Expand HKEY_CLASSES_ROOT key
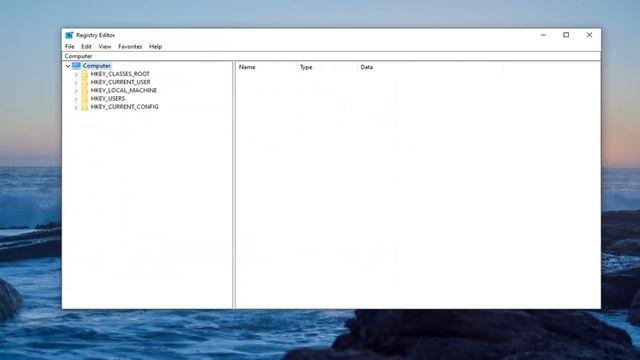The width and height of the screenshot is (640, 360). tap(76, 74)
